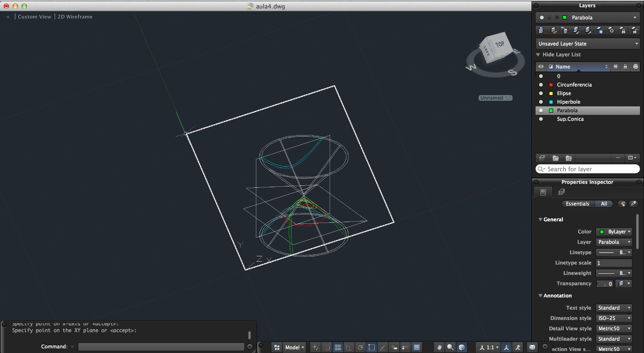Click the Plot column printer header
The width and height of the screenshot is (644, 353).
pyautogui.click(x=635, y=67)
